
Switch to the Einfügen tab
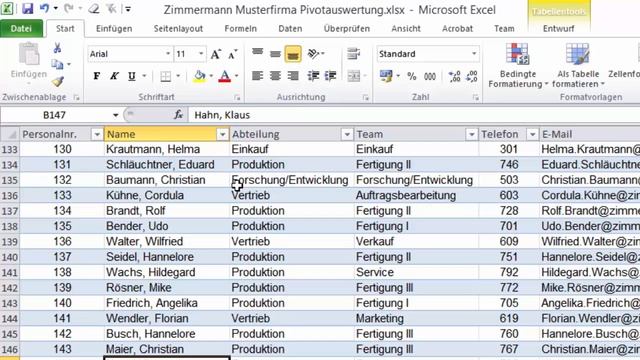pyautogui.click(x=114, y=29)
